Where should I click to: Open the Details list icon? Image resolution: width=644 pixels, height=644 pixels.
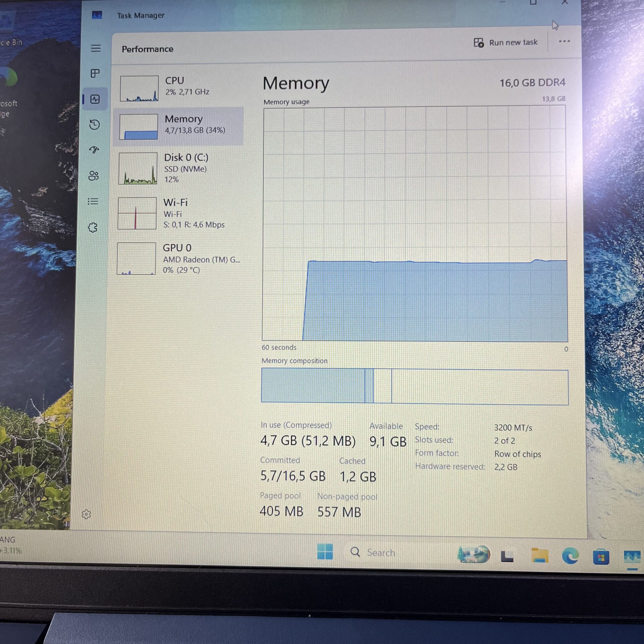pyautogui.click(x=93, y=201)
